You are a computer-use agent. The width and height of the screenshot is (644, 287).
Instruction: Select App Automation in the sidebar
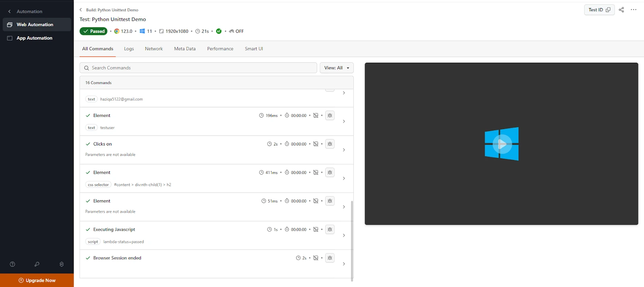(x=37, y=38)
